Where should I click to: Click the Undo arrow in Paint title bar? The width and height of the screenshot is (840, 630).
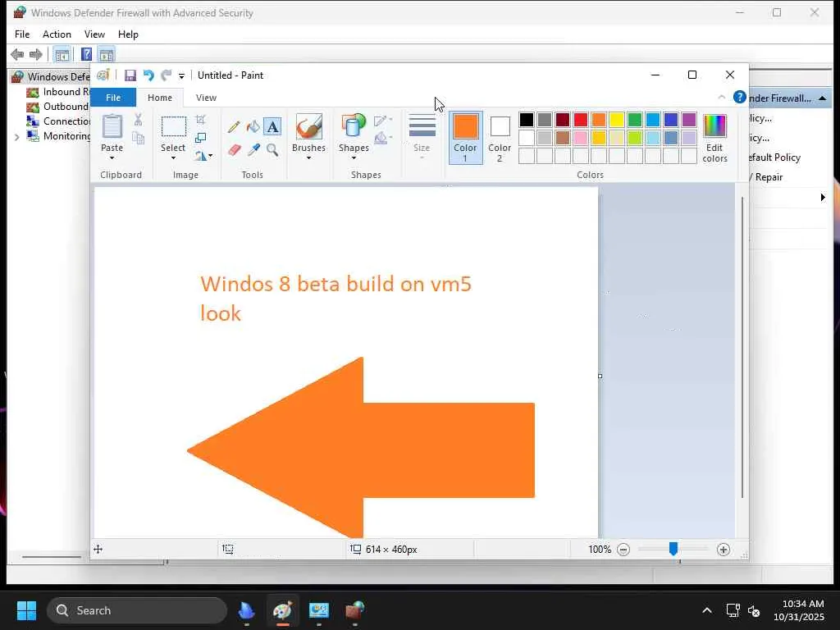148,75
